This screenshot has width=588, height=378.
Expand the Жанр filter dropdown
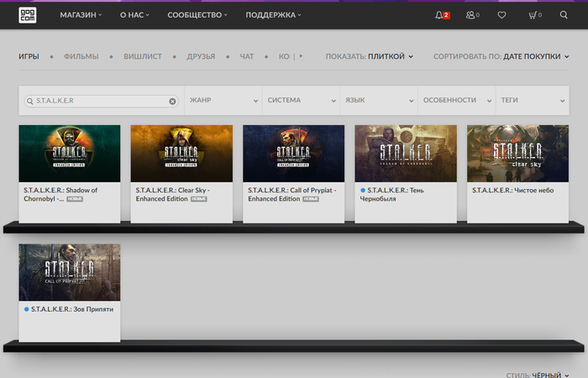click(223, 101)
